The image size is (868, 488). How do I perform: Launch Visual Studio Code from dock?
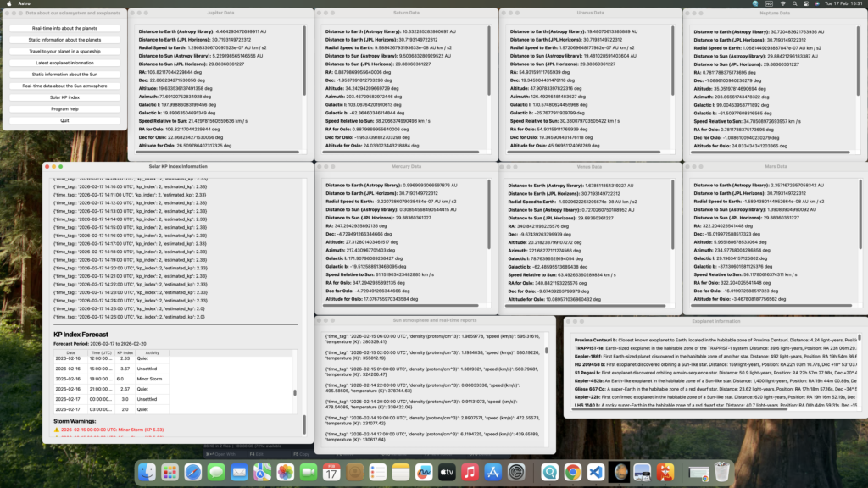click(595, 471)
